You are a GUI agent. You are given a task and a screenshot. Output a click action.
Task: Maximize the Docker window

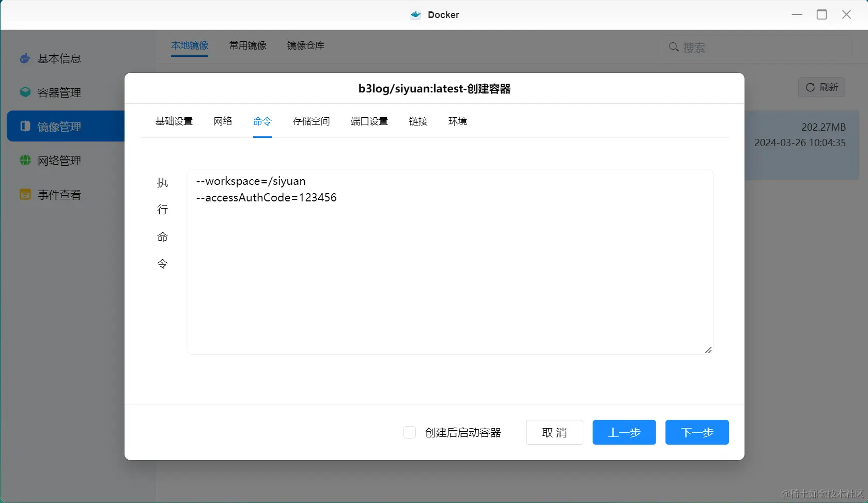[822, 14]
